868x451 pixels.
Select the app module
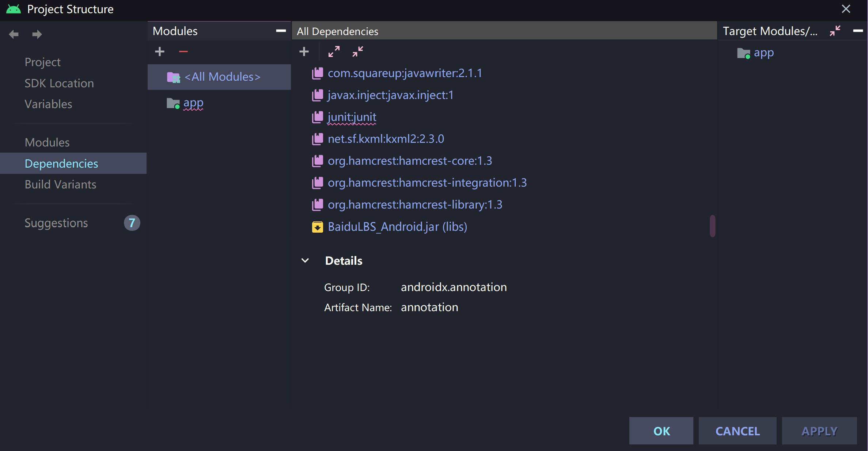193,103
